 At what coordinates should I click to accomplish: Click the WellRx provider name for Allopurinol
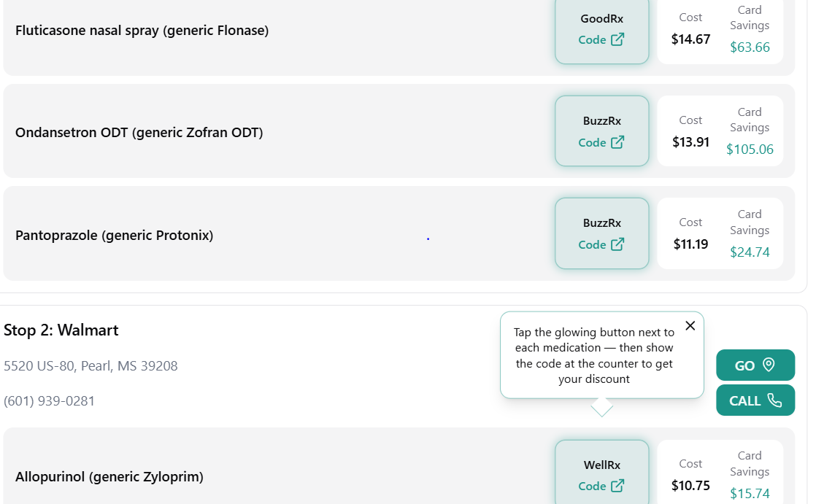(x=602, y=465)
